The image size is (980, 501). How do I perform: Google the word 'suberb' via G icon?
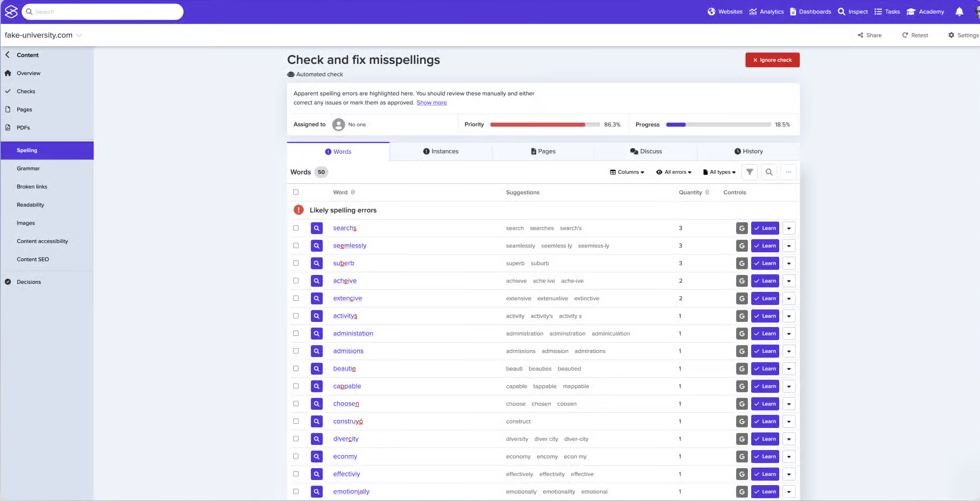(x=742, y=263)
